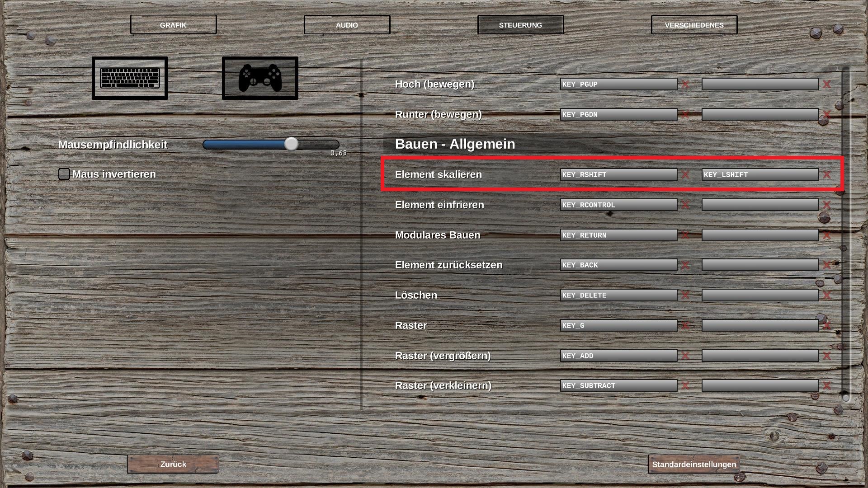Remove the KEY_DELETE binding via its X icon
Viewport: 868px width, 488px height.
(685, 295)
